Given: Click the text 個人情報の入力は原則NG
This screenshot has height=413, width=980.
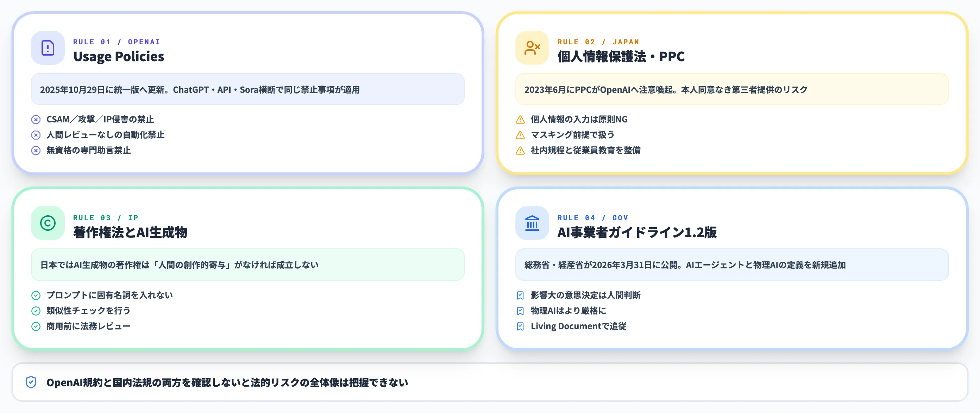Looking at the screenshot, I should (579, 119).
